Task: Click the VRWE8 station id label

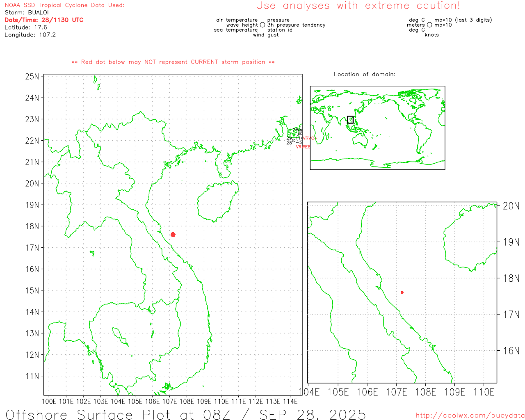Action: click(x=303, y=147)
